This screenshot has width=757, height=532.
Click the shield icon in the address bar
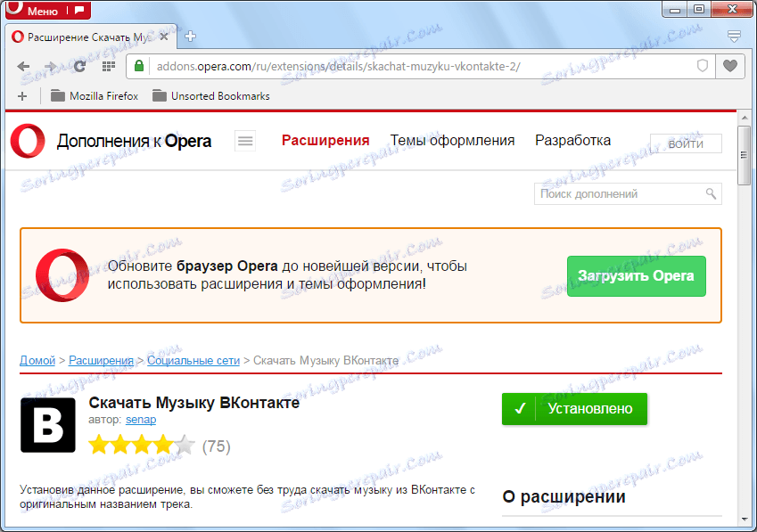click(x=703, y=66)
